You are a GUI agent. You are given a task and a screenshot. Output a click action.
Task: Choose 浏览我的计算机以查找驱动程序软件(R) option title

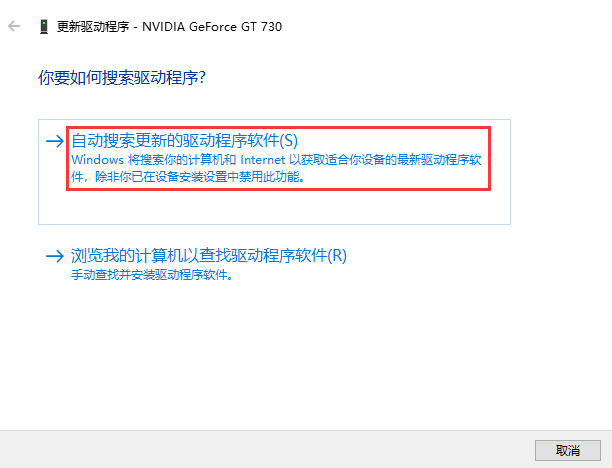tap(209, 256)
